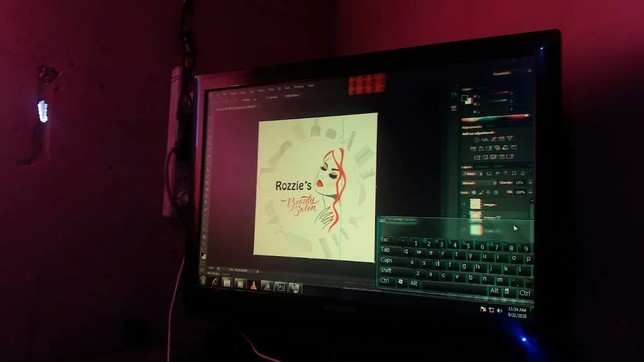Expand the status bar document info arrow
The width and height of the screenshot is (644, 362).
(258, 271)
